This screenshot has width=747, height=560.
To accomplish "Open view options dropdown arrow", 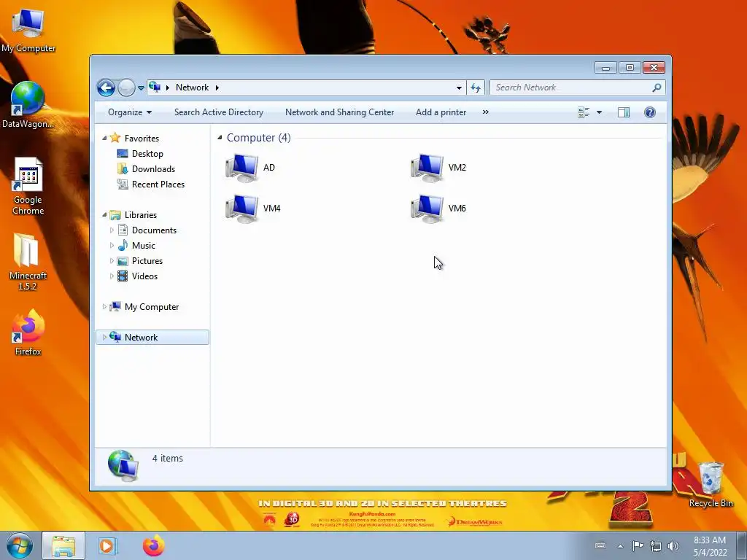I will coord(600,112).
